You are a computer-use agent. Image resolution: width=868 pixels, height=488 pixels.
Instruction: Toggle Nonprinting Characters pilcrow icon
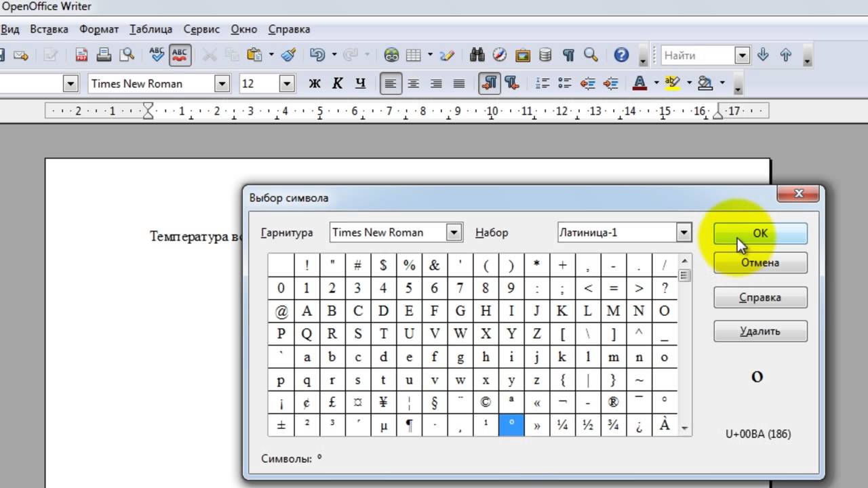(568, 55)
